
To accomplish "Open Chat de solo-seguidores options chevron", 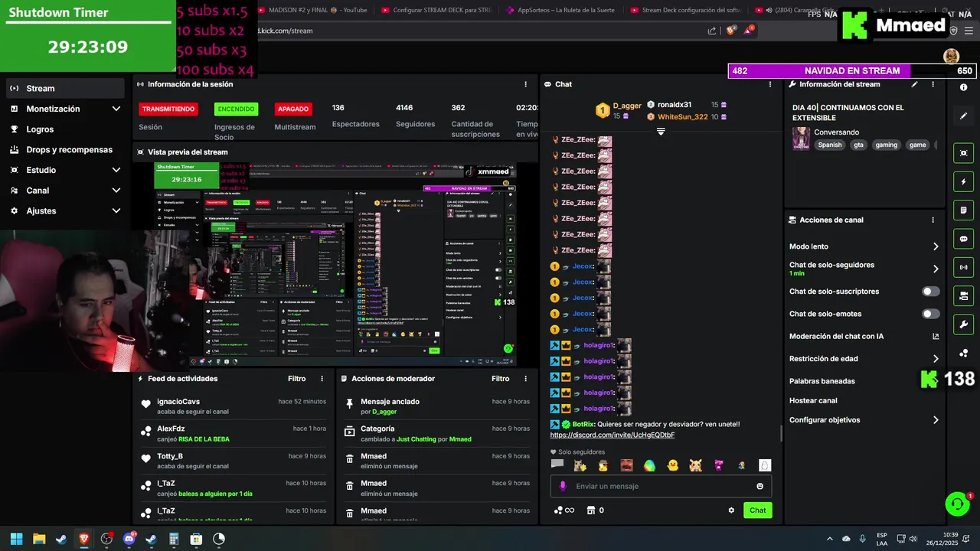I will coord(936,269).
